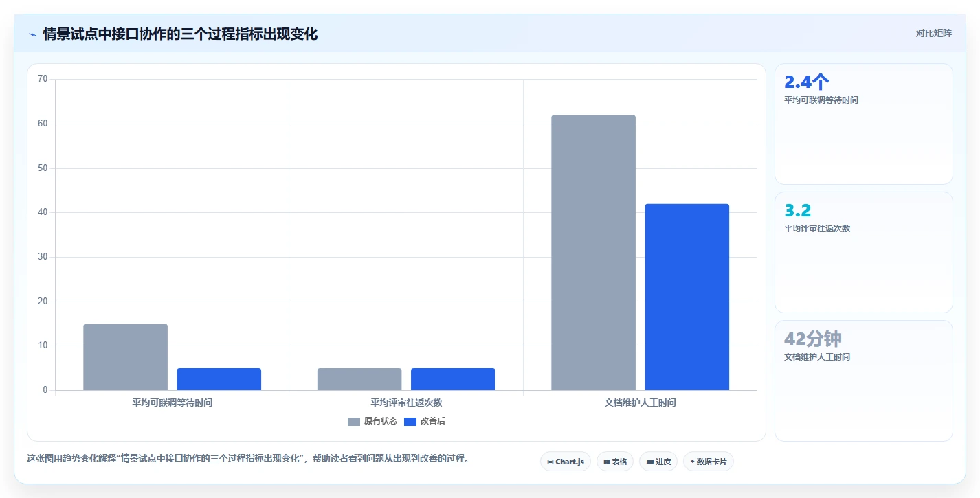Click the y-axis value 40
Image resolution: width=980 pixels, height=498 pixels.
(43, 212)
